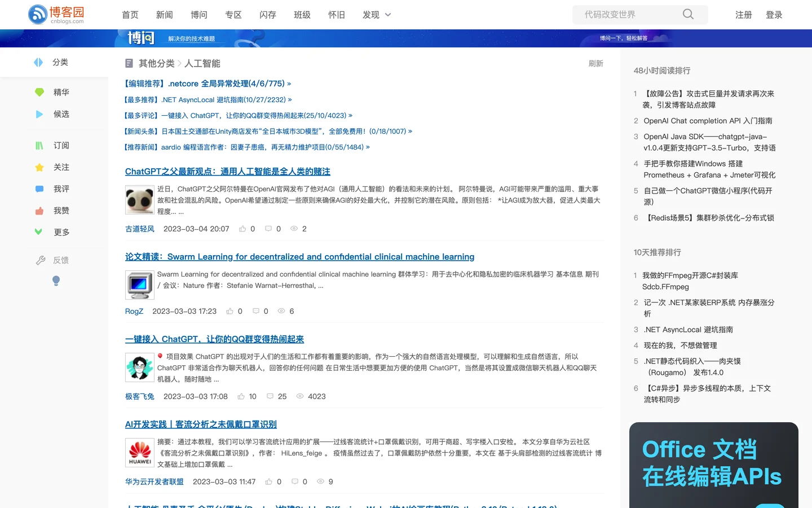Image resolution: width=812 pixels, height=508 pixels.
Task: Click the 我评 comment icon
Action: coord(39,189)
